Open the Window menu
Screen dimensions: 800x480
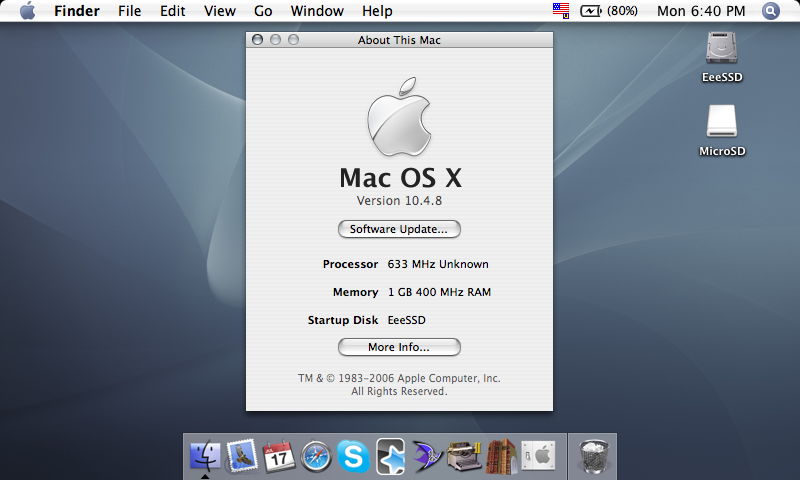pos(317,11)
